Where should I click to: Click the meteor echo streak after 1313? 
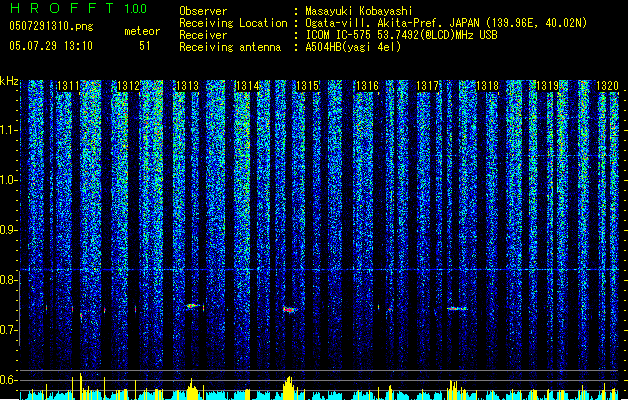click(x=192, y=306)
